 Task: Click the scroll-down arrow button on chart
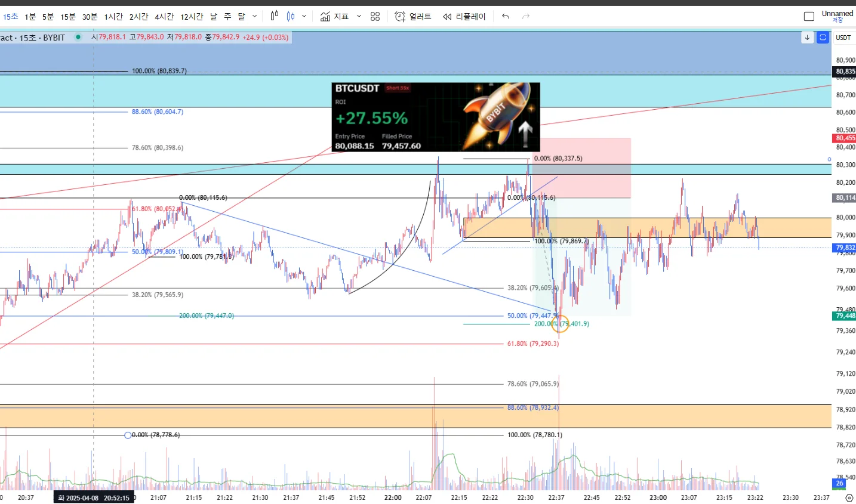pyautogui.click(x=807, y=38)
